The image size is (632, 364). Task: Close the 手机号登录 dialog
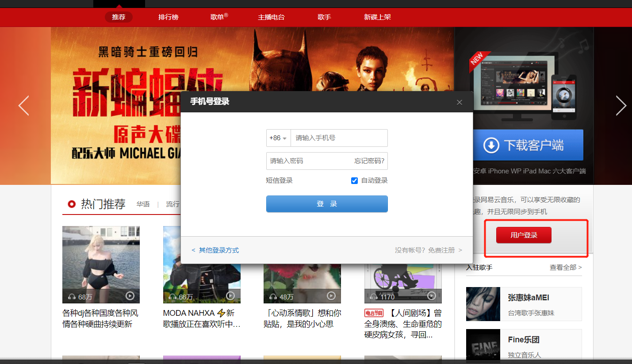click(x=460, y=102)
